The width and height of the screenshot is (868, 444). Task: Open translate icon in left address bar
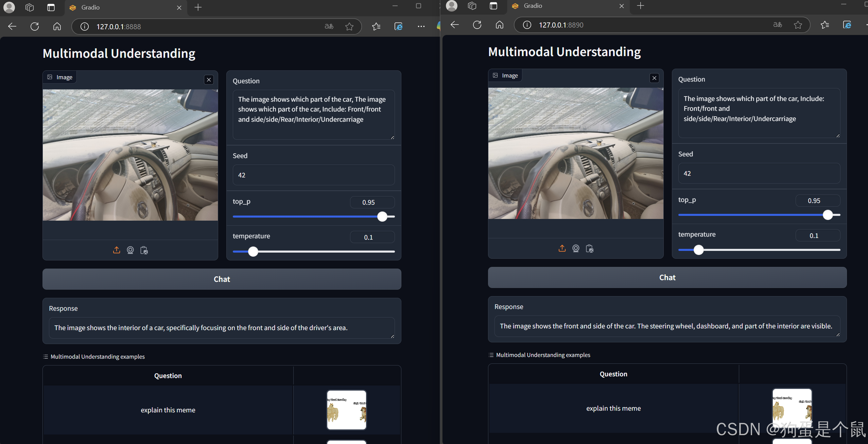[x=329, y=27]
